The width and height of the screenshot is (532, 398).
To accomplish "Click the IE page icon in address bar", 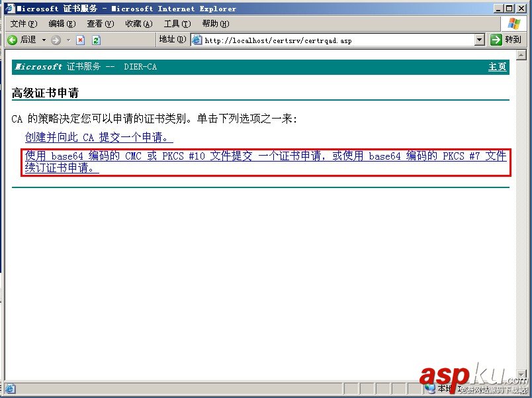I will point(197,40).
